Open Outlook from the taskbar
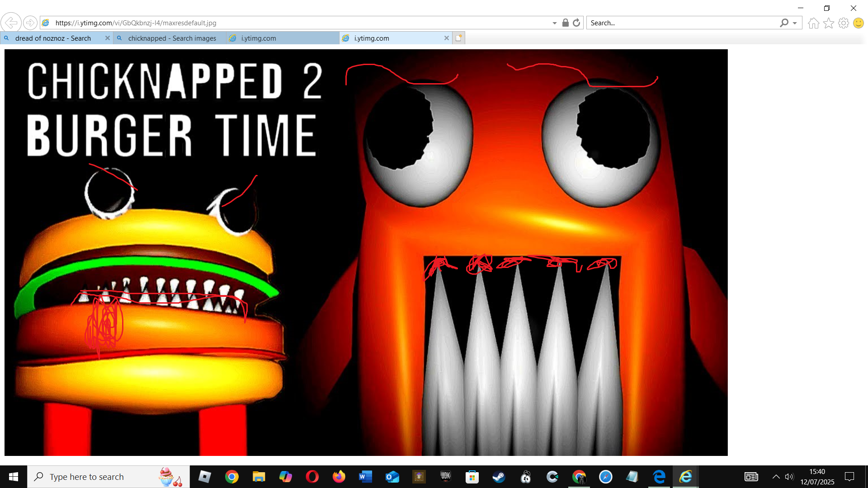Image resolution: width=868 pixels, height=488 pixels. tap(392, 477)
